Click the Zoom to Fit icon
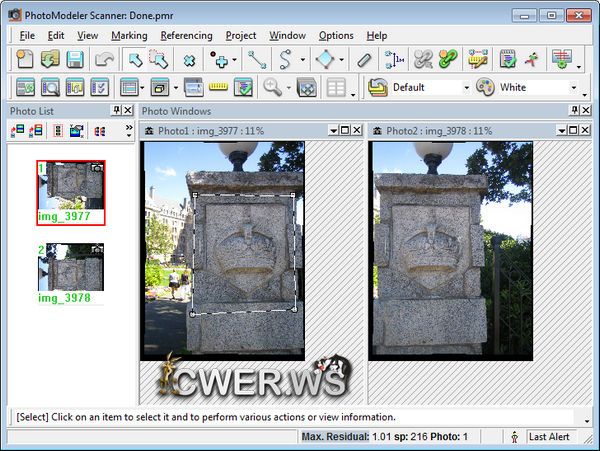600x451 pixels. click(307, 87)
